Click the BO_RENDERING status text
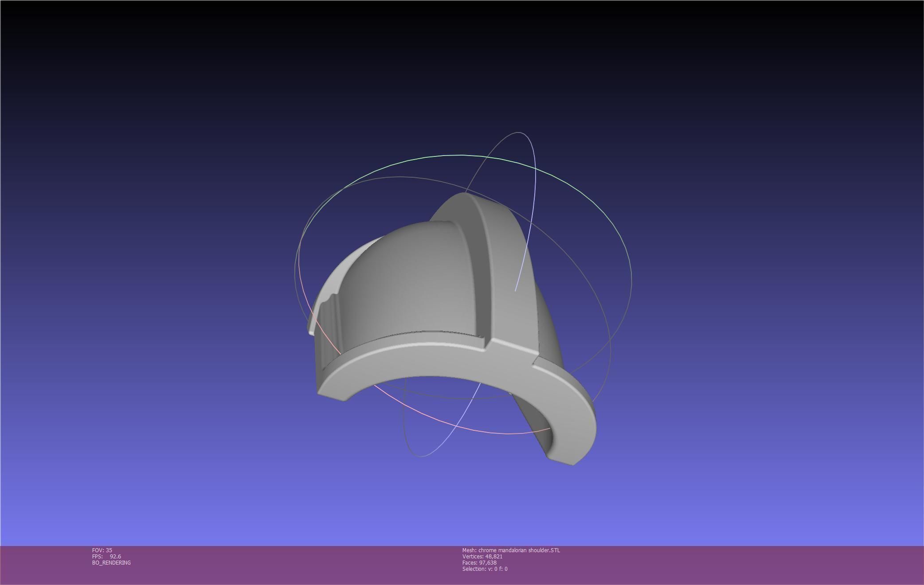The width and height of the screenshot is (924, 585). [111, 562]
